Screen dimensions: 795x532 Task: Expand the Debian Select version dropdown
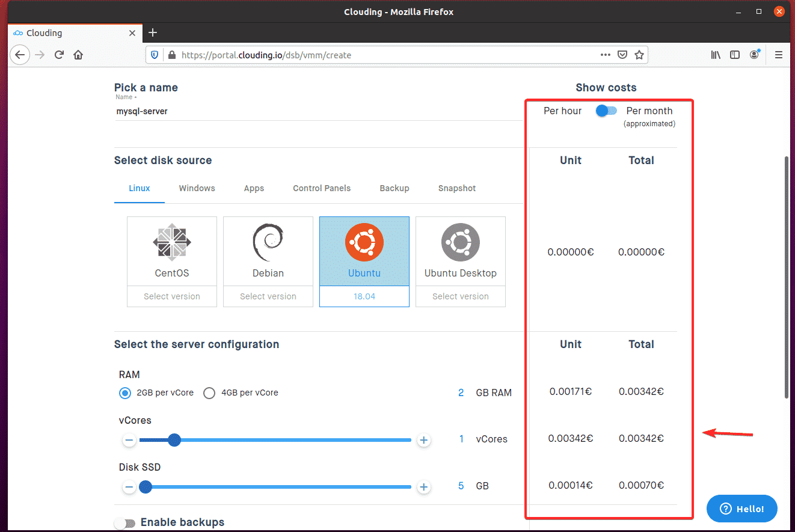pos(268,296)
